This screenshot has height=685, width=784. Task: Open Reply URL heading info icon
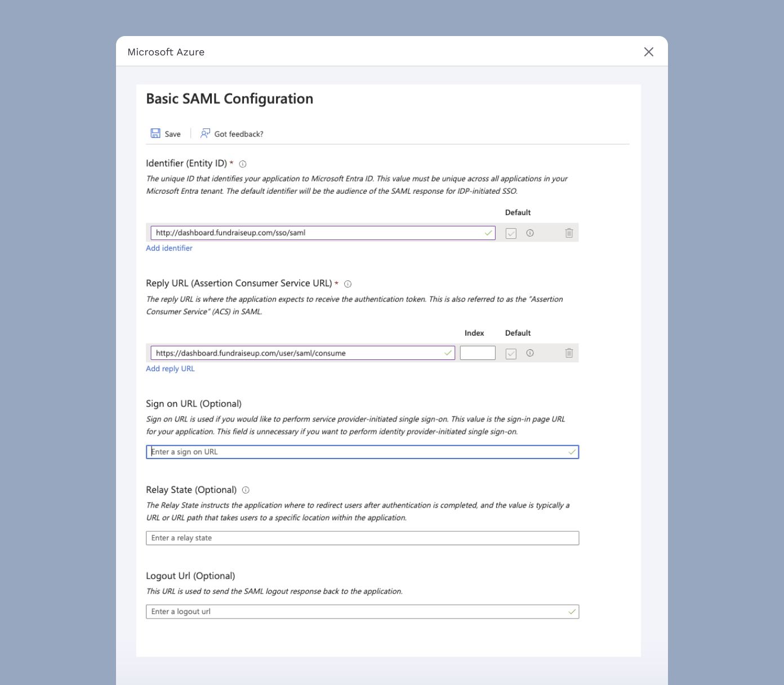click(x=348, y=284)
